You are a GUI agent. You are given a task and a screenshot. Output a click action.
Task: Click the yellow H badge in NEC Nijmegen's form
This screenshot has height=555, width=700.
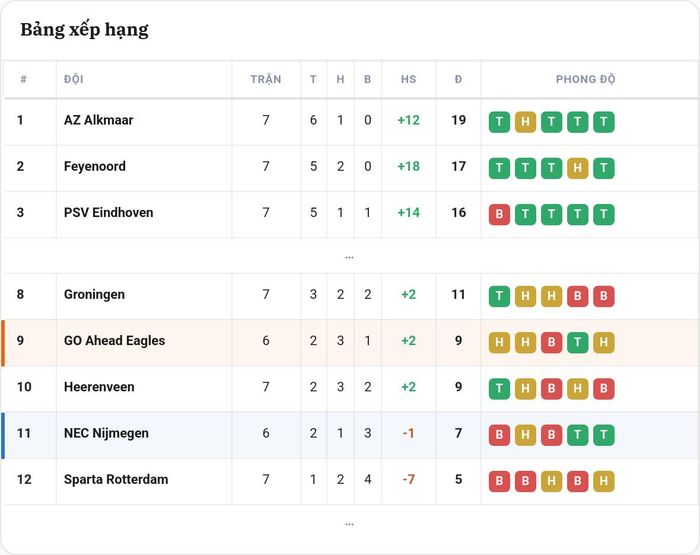tap(525, 435)
